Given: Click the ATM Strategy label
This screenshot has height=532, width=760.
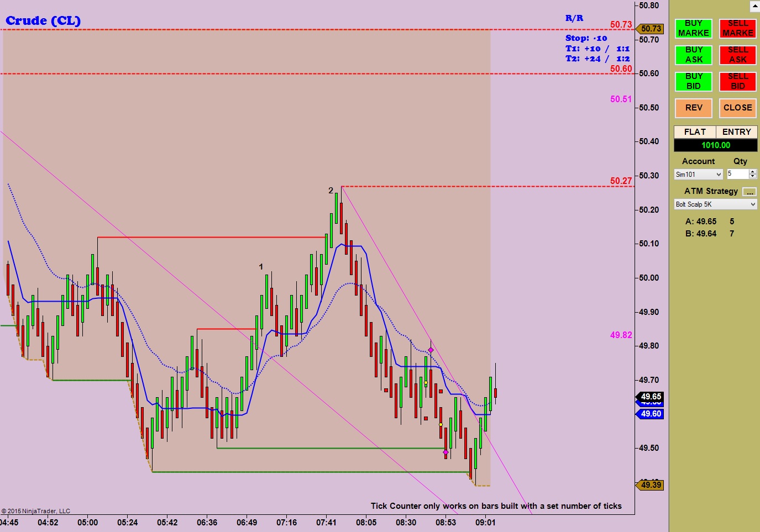Looking at the screenshot, I should pos(711,191).
